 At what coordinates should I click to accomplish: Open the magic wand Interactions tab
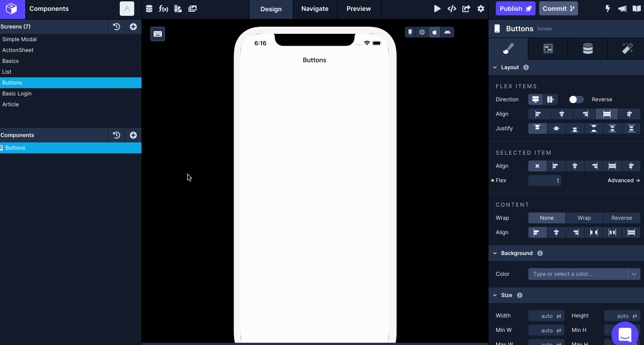627,48
